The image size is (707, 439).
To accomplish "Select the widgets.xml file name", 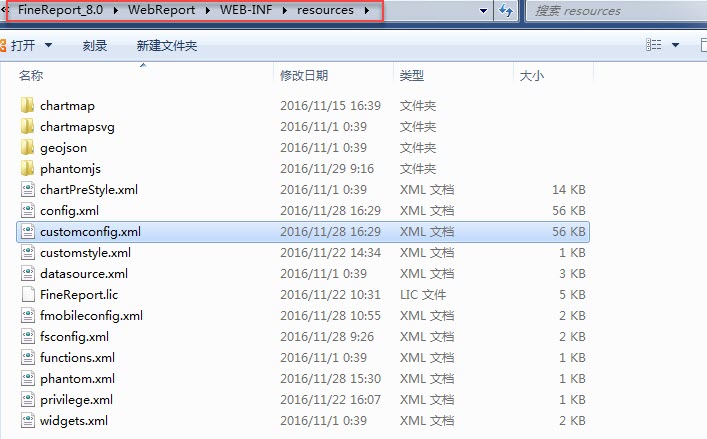I will (74, 421).
